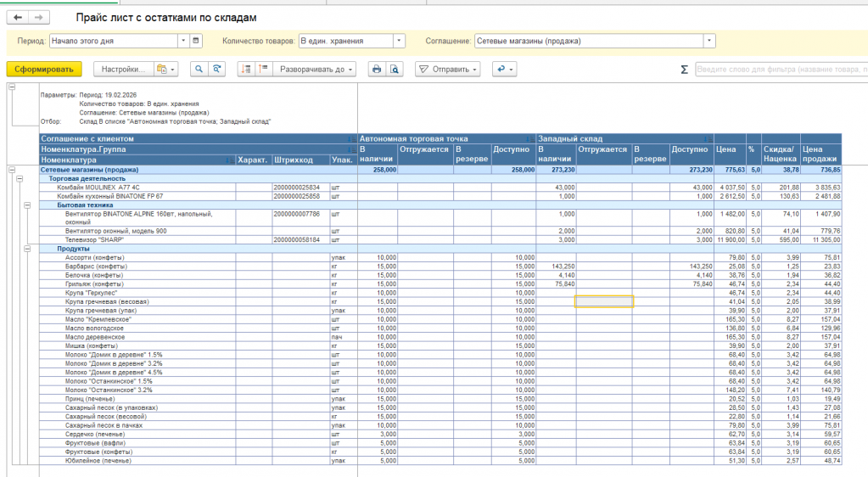Click the back navigation arrow
The image size is (868, 477).
point(18,17)
